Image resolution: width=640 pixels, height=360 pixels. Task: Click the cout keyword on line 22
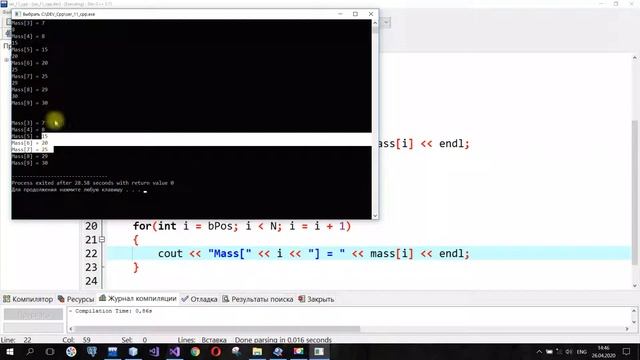coord(170,253)
